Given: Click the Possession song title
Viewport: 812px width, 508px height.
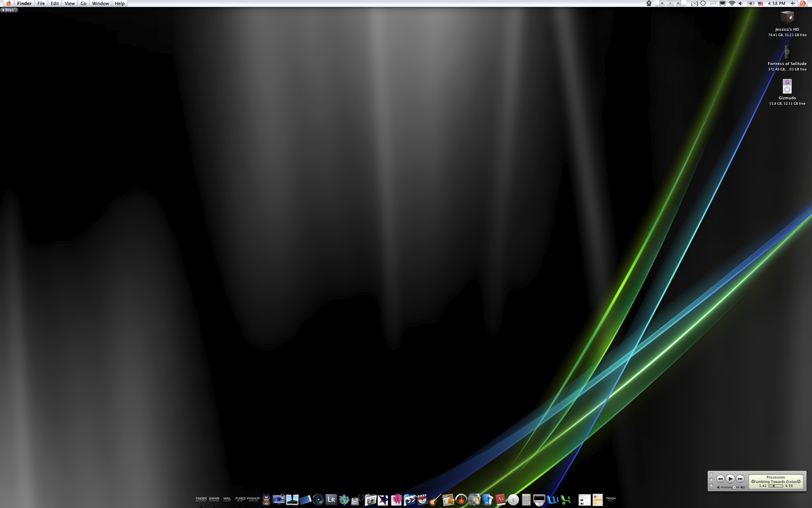Looking at the screenshot, I should 776,477.
